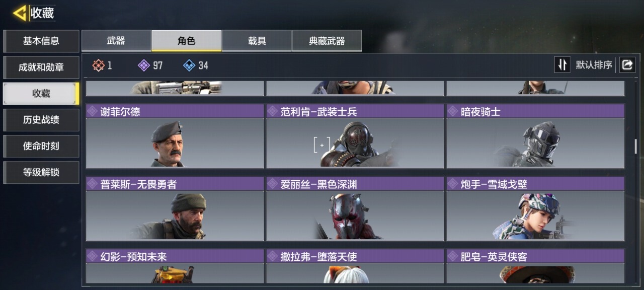Screen dimensions: 644x290
Task: Click the rarity diamond beside 暗夜骑士
Action: (x=453, y=111)
